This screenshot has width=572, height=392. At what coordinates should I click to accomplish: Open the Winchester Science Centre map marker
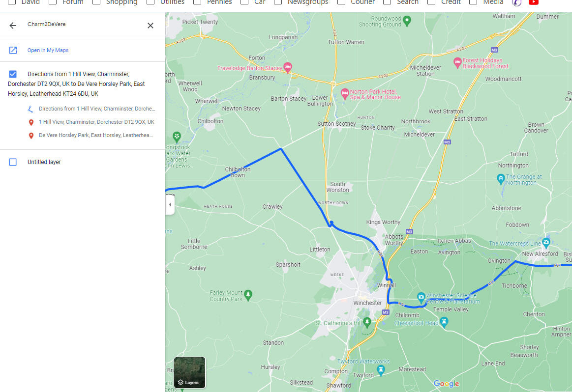(x=421, y=297)
